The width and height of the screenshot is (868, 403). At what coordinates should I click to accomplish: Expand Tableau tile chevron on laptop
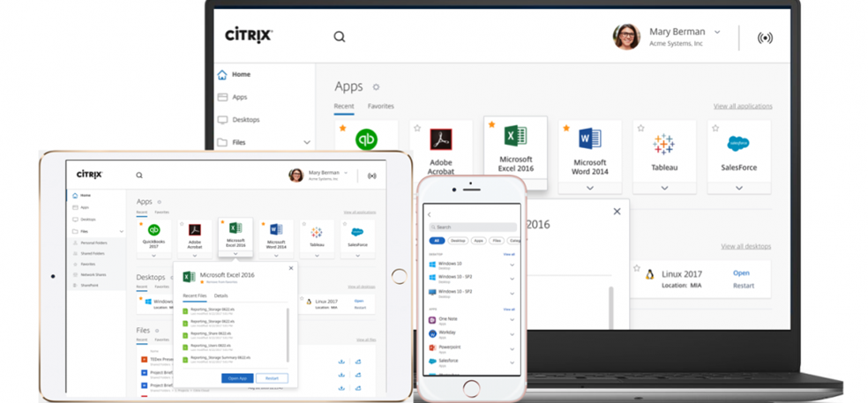point(663,188)
